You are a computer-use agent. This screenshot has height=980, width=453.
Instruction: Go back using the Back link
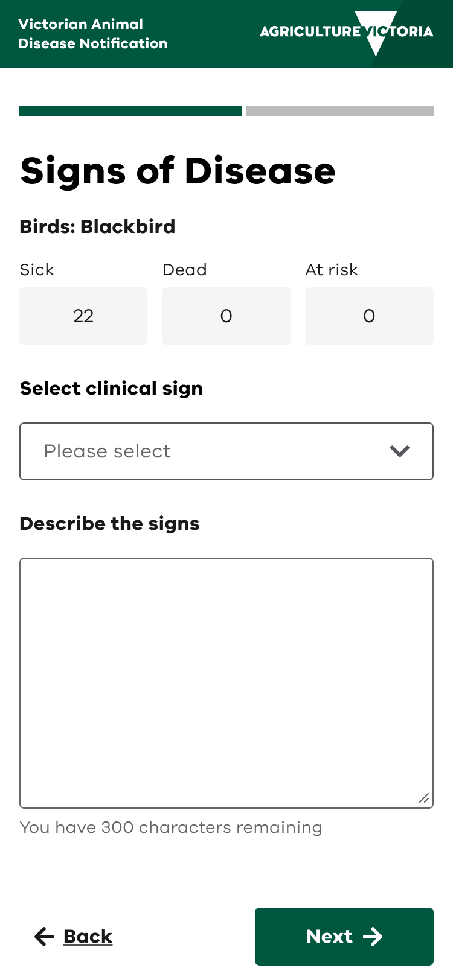coord(88,936)
